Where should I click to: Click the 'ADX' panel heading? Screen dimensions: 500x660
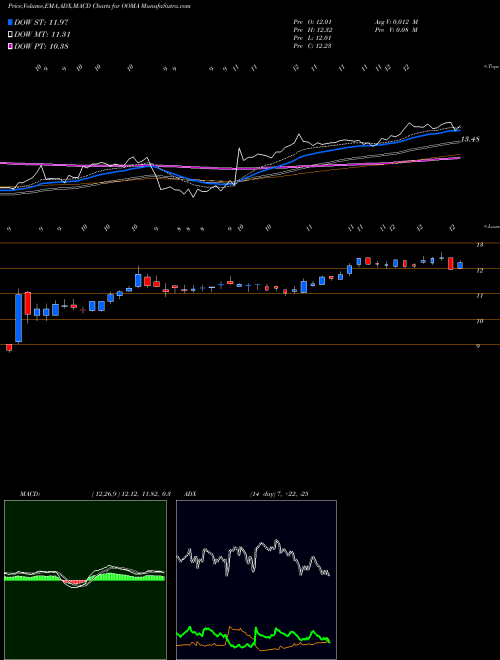190,494
